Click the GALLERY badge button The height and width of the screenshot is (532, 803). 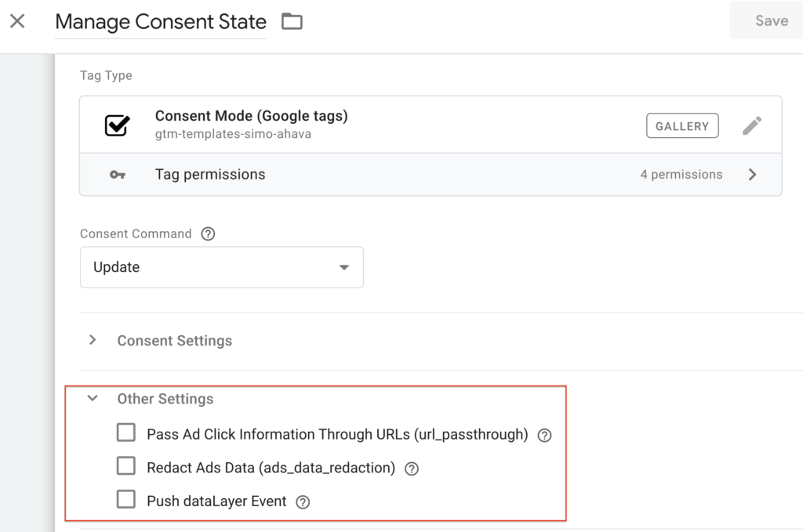tap(682, 125)
